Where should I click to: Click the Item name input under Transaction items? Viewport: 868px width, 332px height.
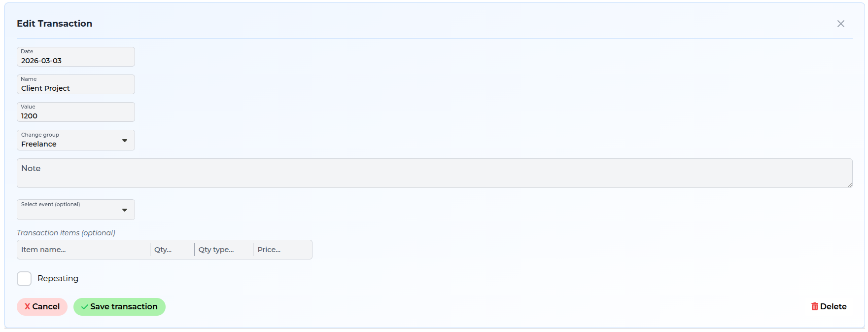[83, 249]
